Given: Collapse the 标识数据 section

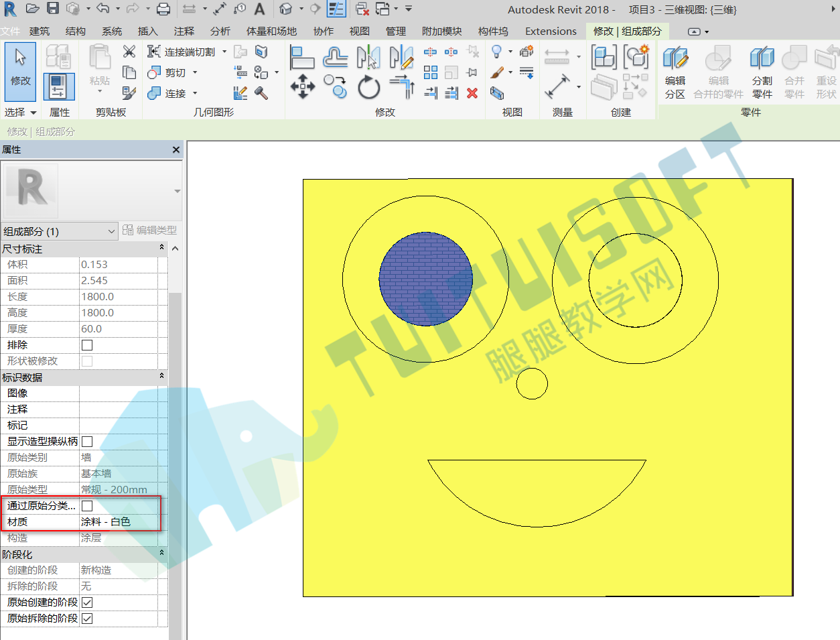Looking at the screenshot, I should 161,377.
